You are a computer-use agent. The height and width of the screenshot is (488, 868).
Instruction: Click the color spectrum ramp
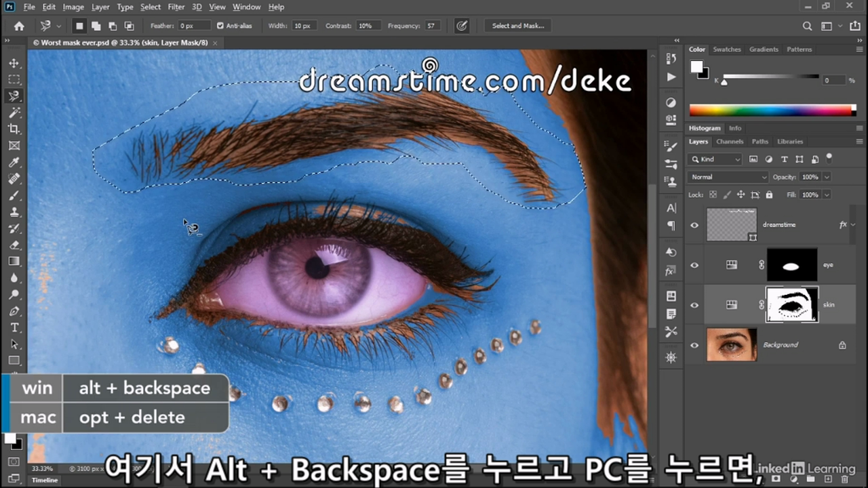(772, 110)
